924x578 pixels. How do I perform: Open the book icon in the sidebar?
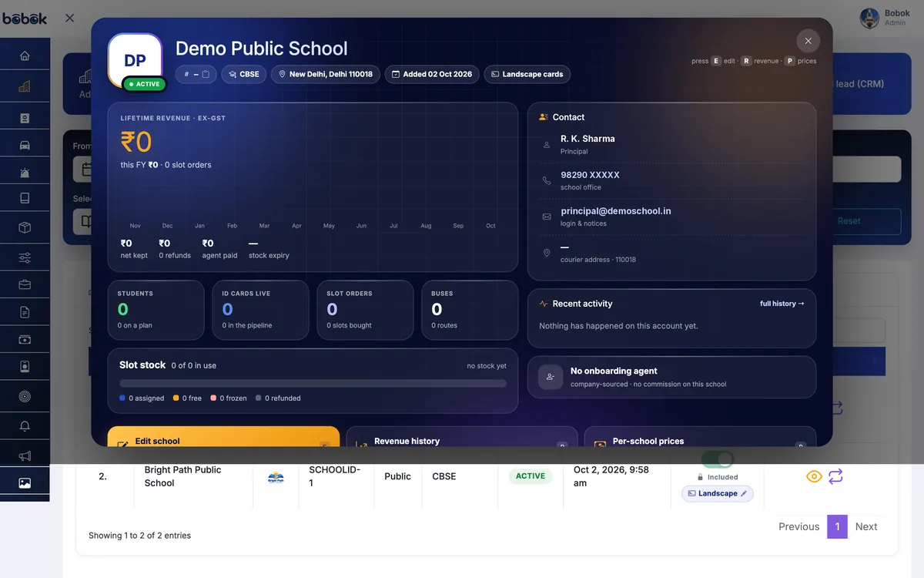[x=25, y=199]
